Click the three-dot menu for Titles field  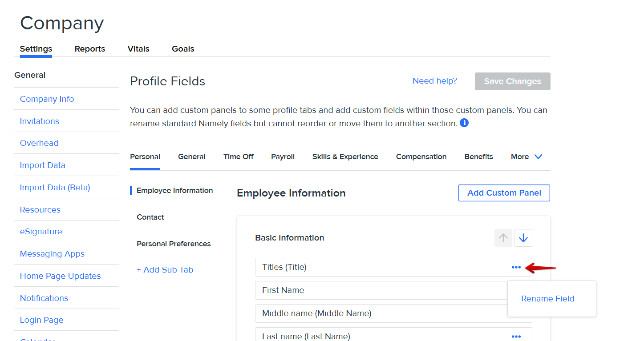coord(516,267)
